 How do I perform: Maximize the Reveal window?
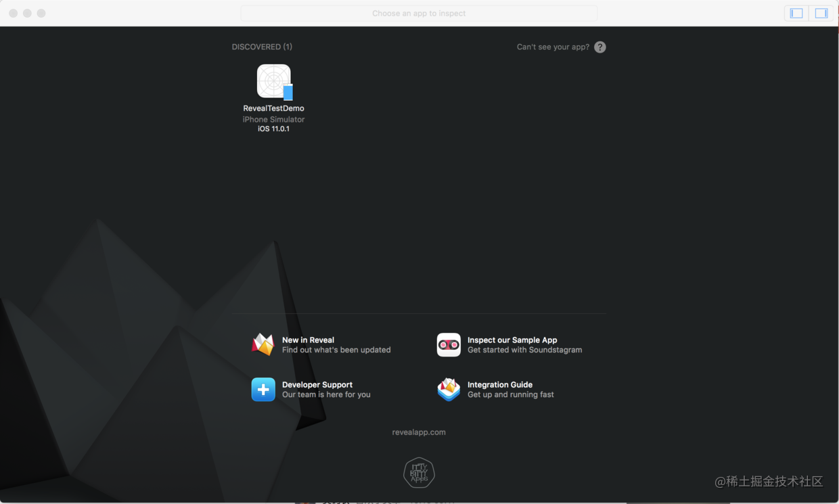pos(41,13)
